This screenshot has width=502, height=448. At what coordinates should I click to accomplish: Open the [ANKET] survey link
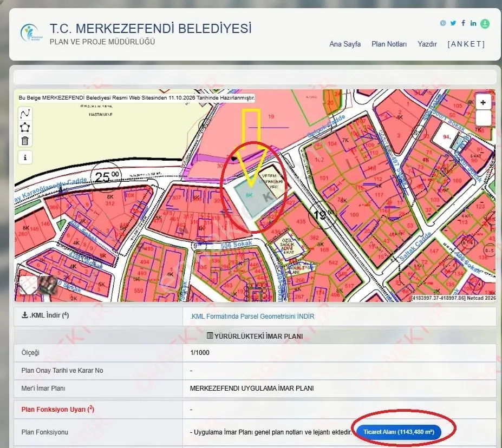[x=466, y=44]
